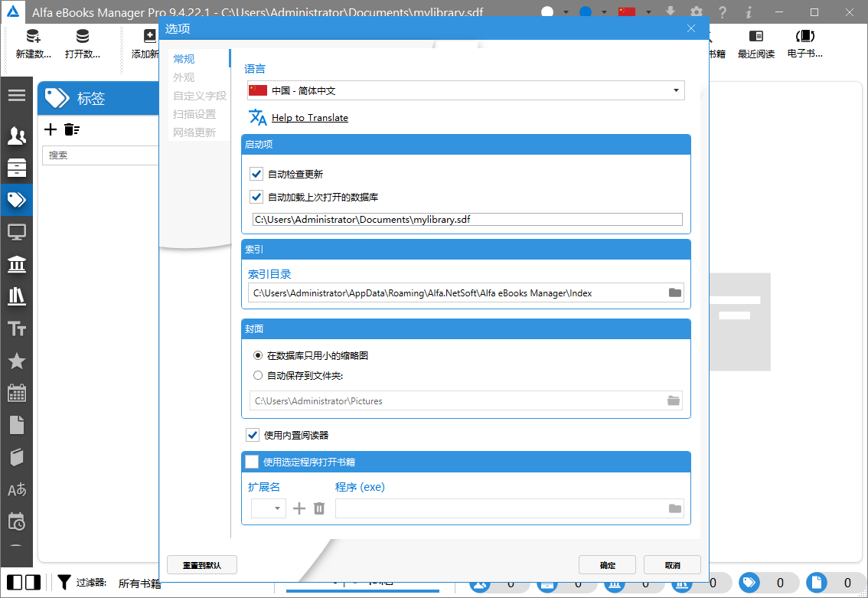Click 重置到默认 button
Screen dimensions: 868x598
pyautogui.click(x=202, y=565)
